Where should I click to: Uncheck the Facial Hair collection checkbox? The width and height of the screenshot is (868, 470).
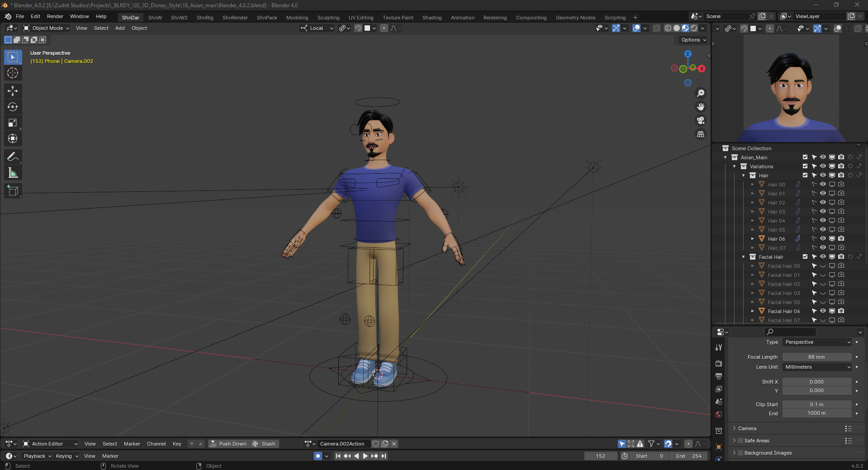(805, 256)
